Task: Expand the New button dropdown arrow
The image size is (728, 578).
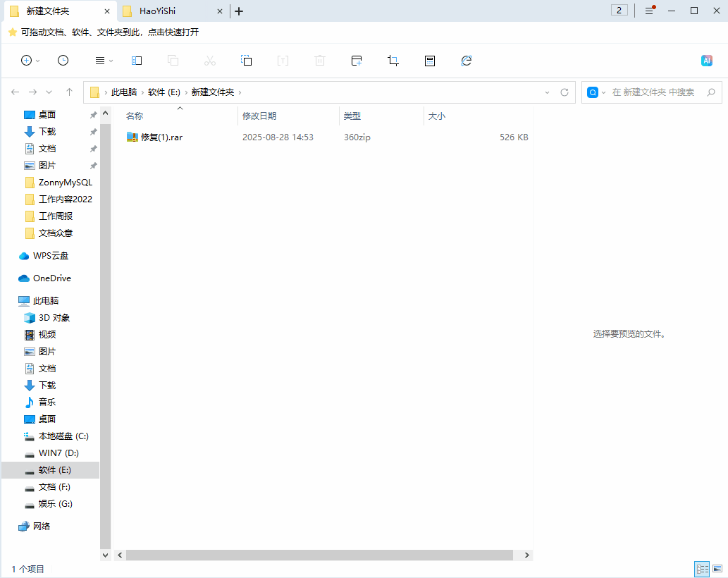Action: [37, 61]
